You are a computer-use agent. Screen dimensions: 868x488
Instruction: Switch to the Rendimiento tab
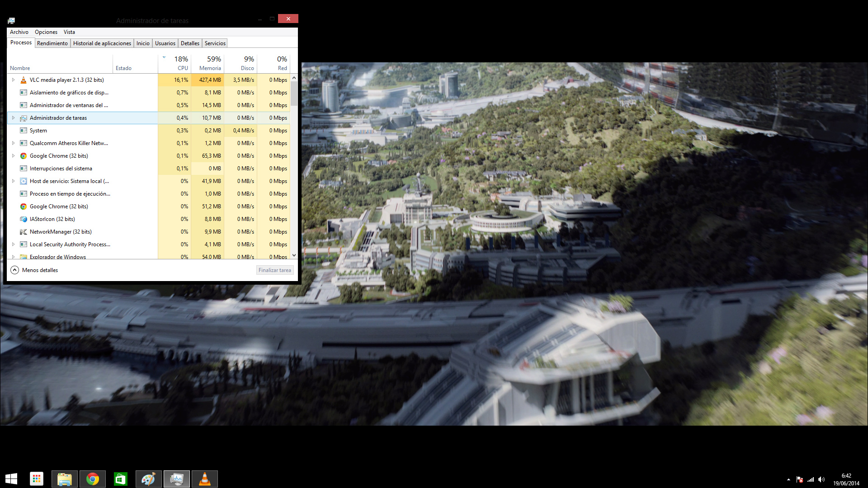point(52,43)
